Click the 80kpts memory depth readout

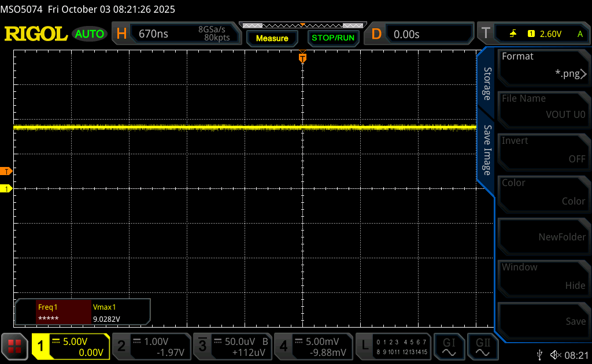[217, 38]
